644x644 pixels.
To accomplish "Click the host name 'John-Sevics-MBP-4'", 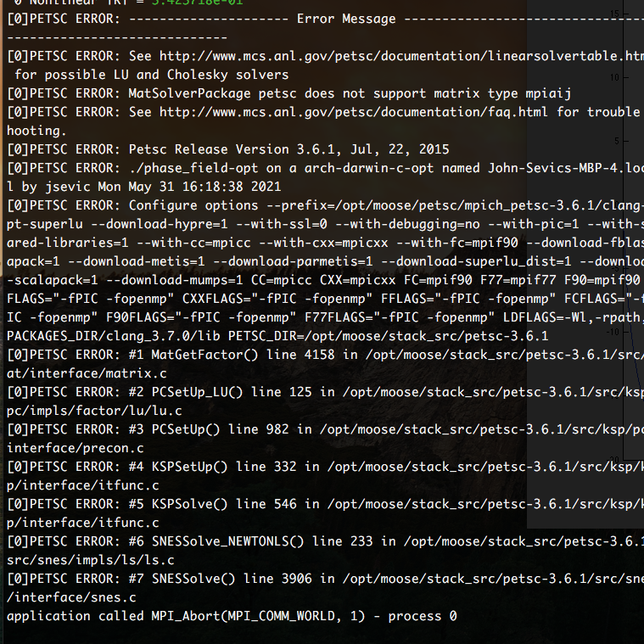I will click(555, 168).
